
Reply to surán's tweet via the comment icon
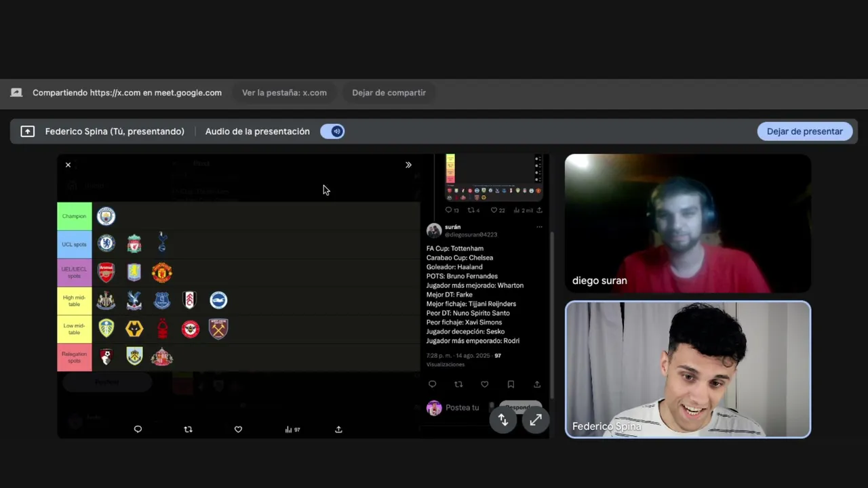(432, 384)
